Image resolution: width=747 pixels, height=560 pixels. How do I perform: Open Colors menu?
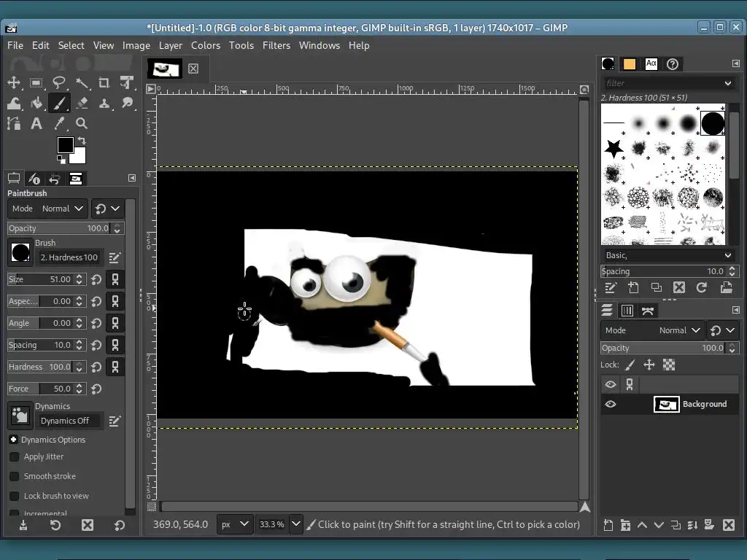tap(205, 46)
